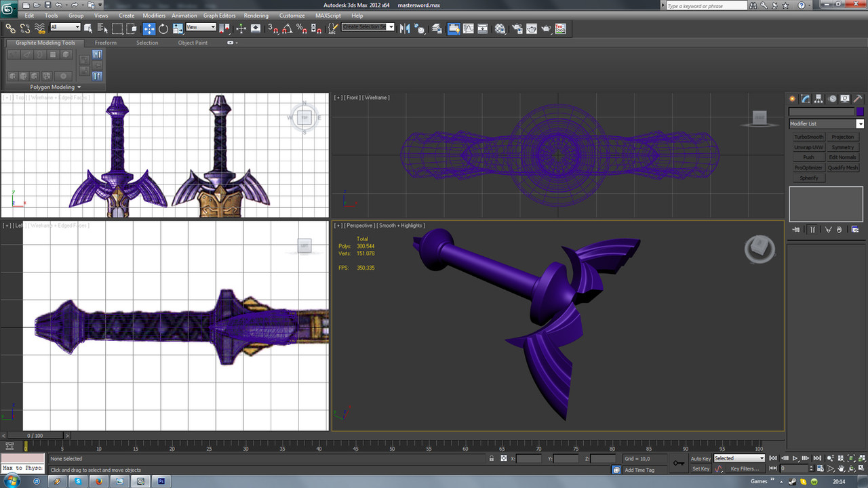Open the Select by Name tool
This screenshot has height=488, width=868.
tap(103, 28)
